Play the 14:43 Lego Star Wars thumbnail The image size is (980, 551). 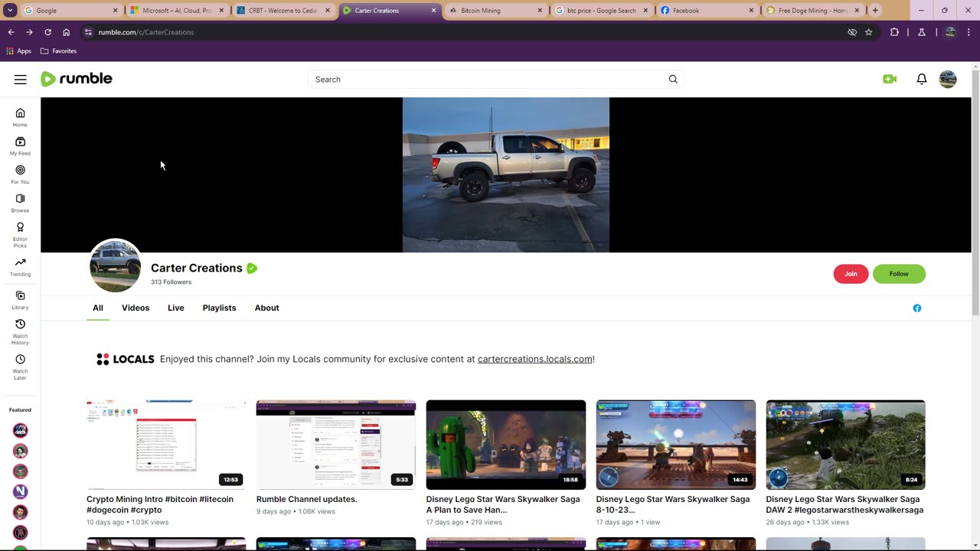coord(676,445)
